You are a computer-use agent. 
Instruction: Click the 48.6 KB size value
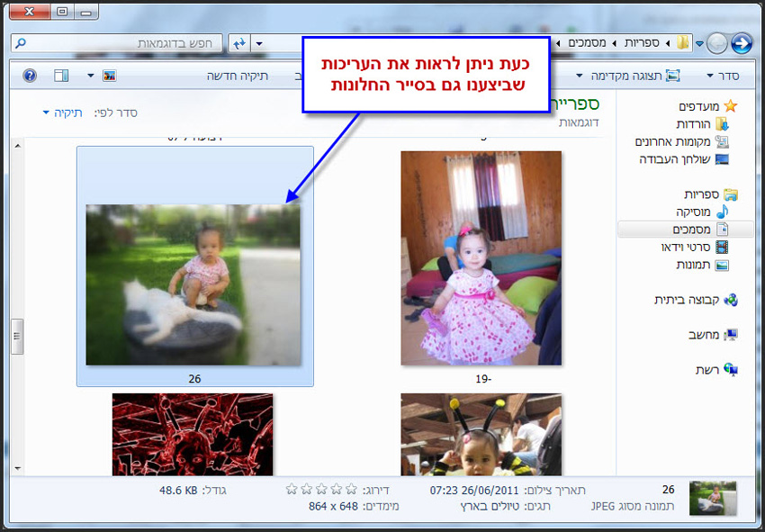[x=178, y=490]
